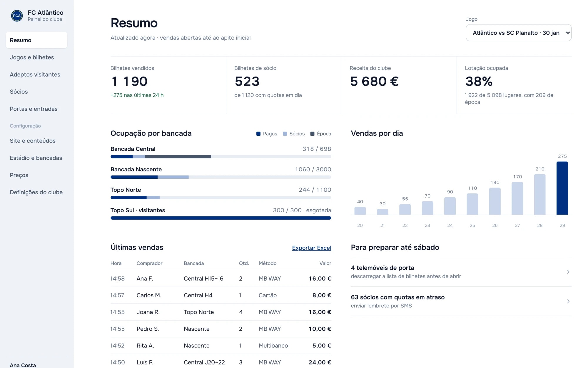Select Resumo in the sidebar
588x368 pixels.
click(x=36, y=40)
